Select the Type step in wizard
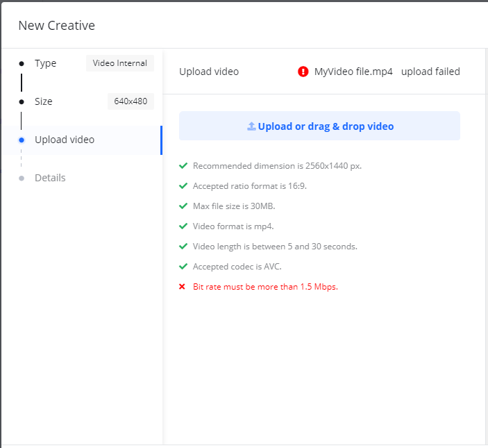488x448 pixels. pyautogui.click(x=45, y=63)
